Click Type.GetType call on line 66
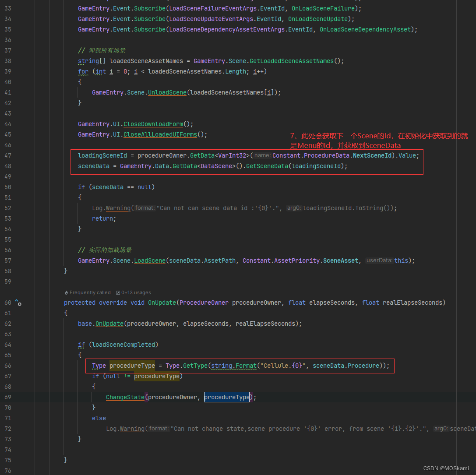Image resolution: width=476 pixels, height=475 pixels. point(187,366)
